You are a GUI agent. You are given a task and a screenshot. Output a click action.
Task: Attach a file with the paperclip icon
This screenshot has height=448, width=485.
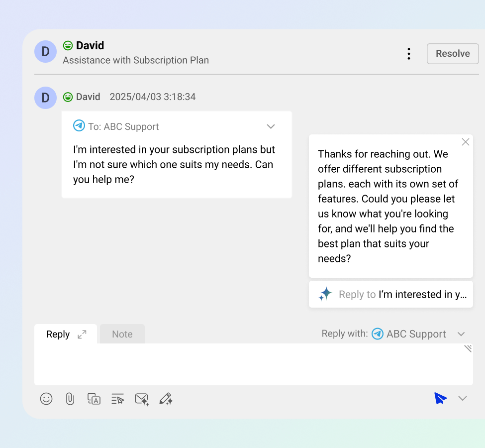70,399
